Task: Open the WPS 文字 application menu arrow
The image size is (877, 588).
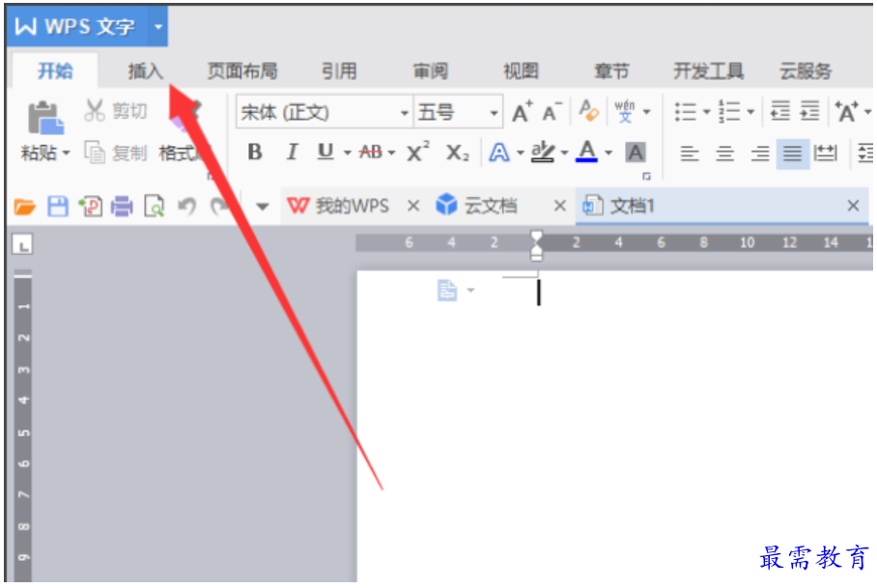Action: [158, 26]
